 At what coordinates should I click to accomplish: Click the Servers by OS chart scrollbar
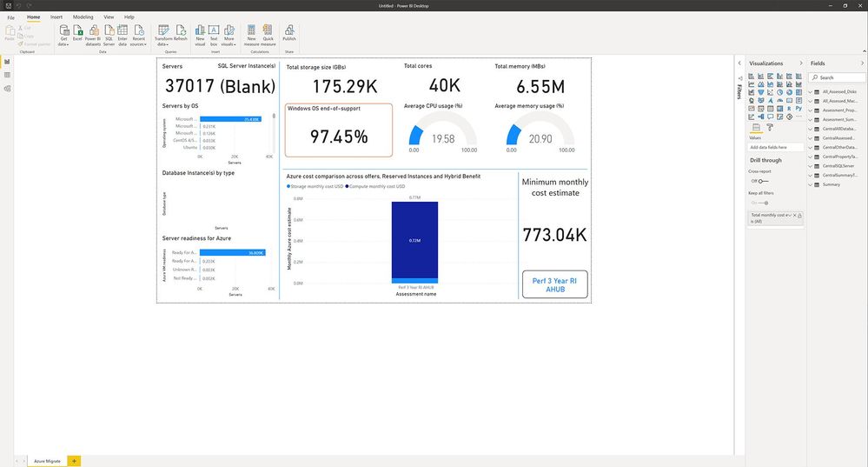(x=274, y=117)
